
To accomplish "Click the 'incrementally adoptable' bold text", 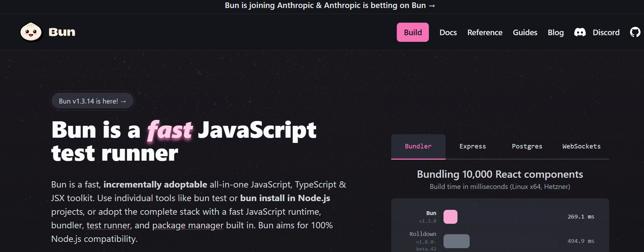I will 155,184.
